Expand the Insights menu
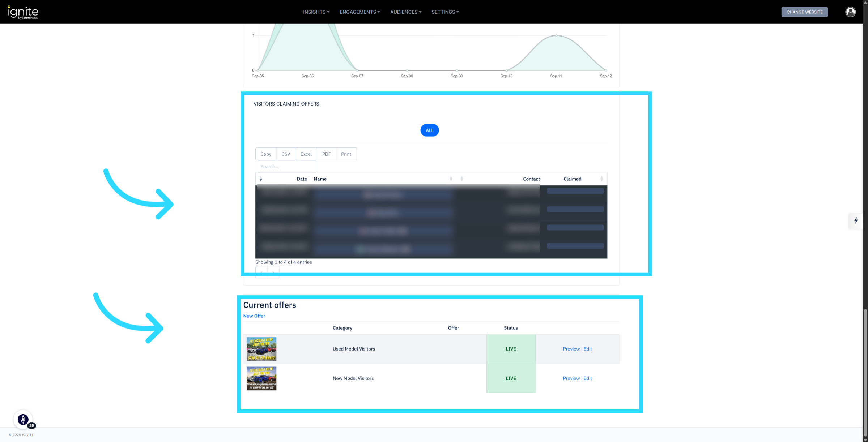The image size is (868, 442). (x=316, y=12)
